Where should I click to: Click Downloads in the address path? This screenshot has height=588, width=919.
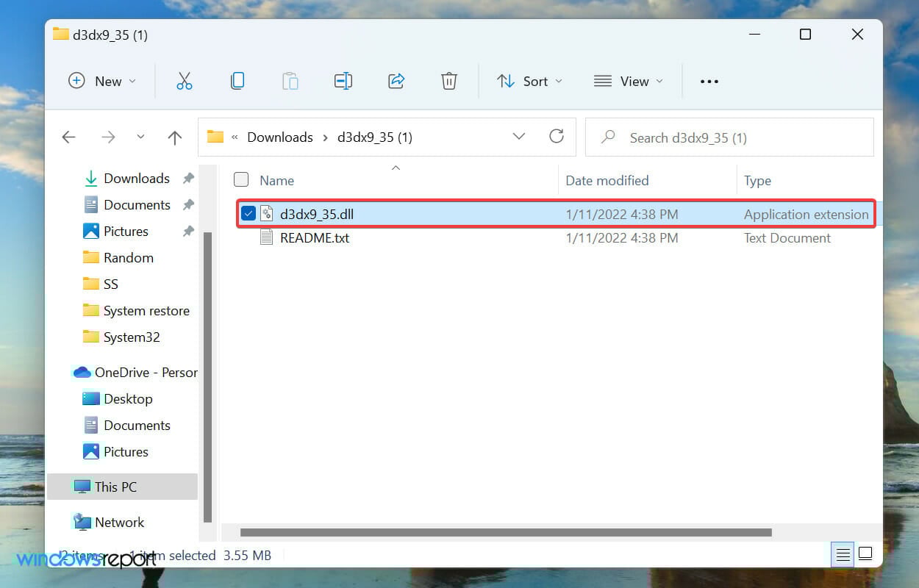coord(280,137)
